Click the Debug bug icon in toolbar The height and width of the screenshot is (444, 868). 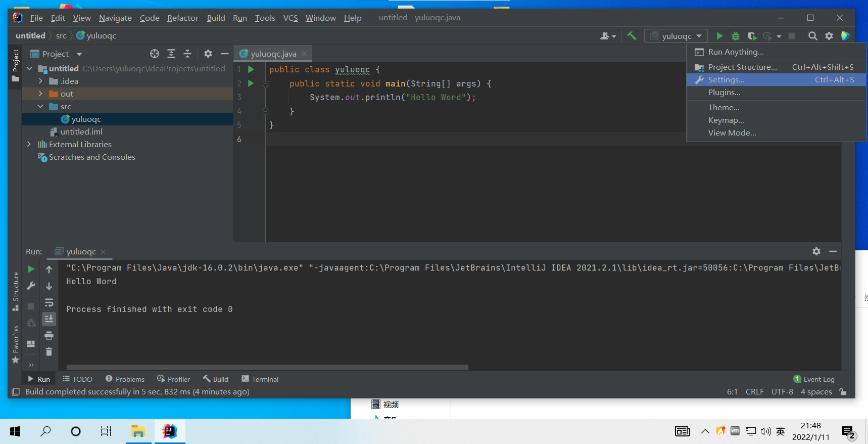click(x=736, y=36)
